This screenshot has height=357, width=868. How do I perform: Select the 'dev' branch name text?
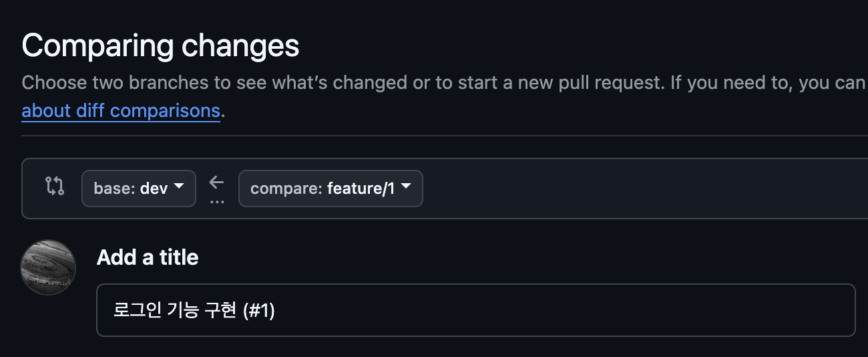tap(154, 189)
